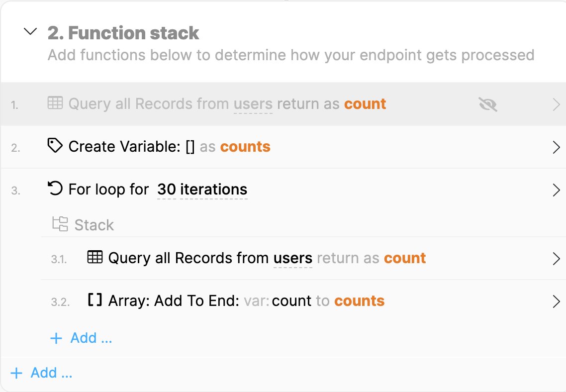Collapse the Function stack section chevron
Viewport: 566px width, 392px height.
30,31
